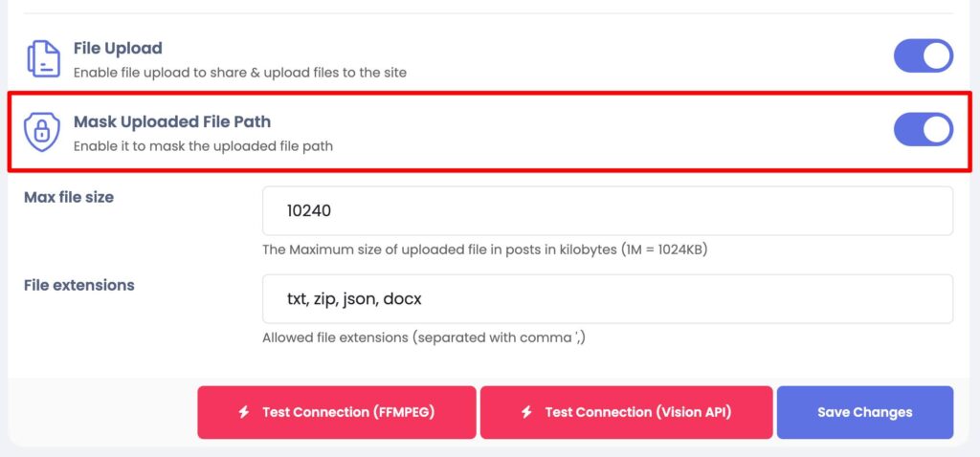The width and height of the screenshot is (980, 457).
Task: Click the 'Enable file upload to share' description
Action: [x=240, y=73]
